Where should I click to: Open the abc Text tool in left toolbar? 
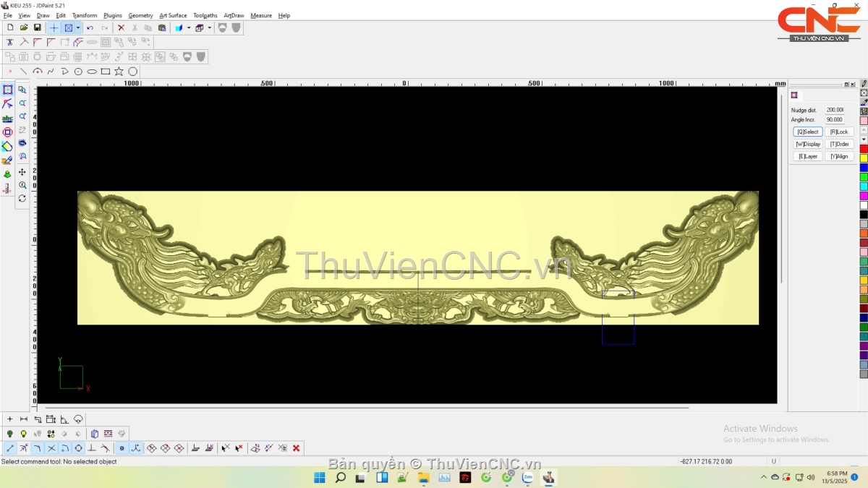7,119
